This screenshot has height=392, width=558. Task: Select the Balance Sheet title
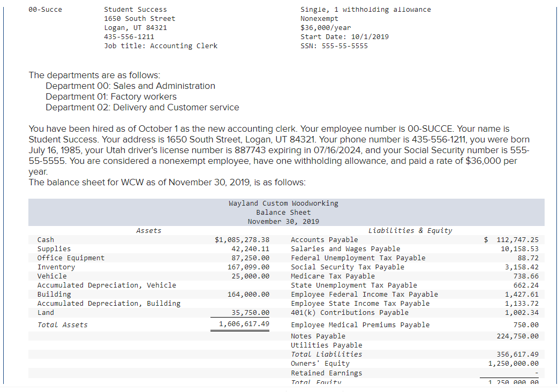pyautogui.click(x=283, y=213)
